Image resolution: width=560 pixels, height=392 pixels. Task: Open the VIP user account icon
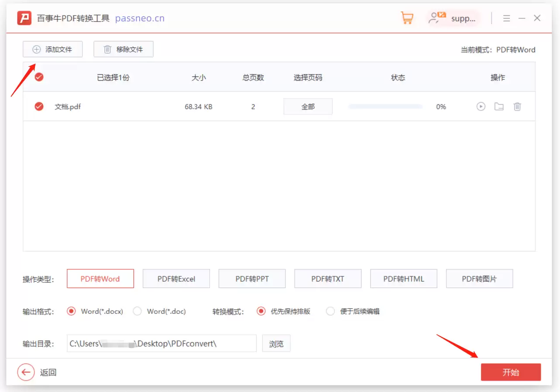click(436, 18)
